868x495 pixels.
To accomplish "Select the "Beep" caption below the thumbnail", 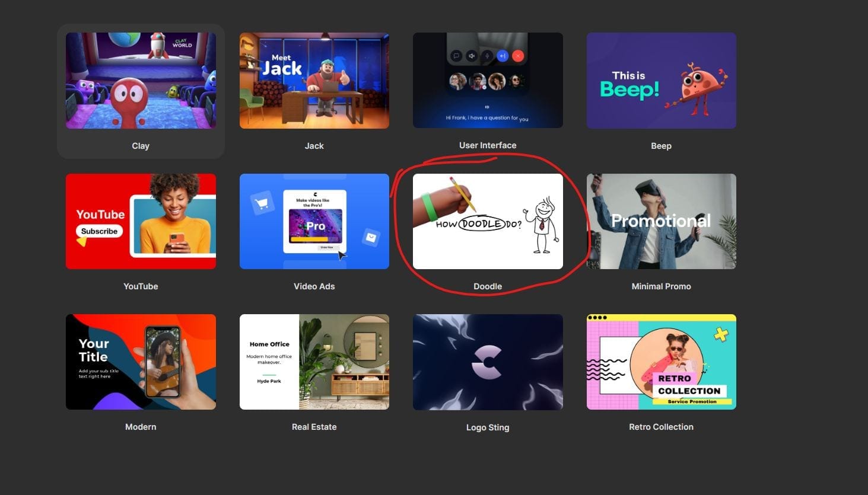I will tap(661, 146).
